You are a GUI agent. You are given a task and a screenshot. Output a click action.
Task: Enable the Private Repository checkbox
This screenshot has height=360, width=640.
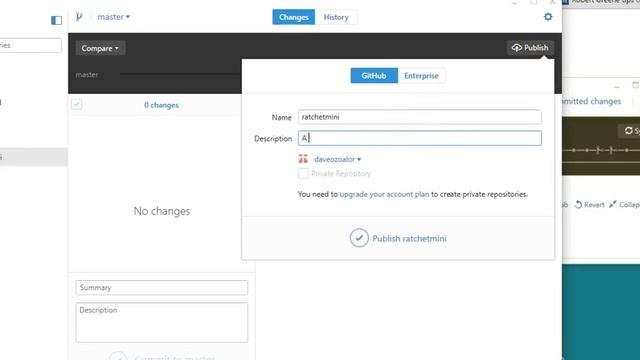click(303, 173)
